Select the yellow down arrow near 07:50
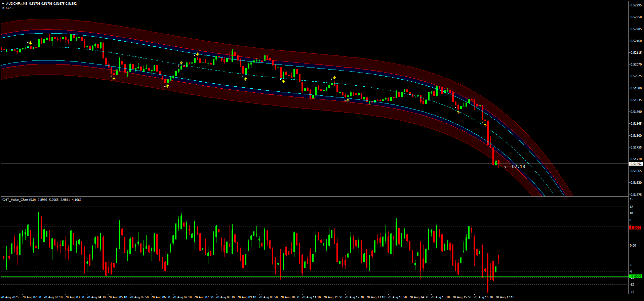The image size is (644, 301). [x=197, y=54]
